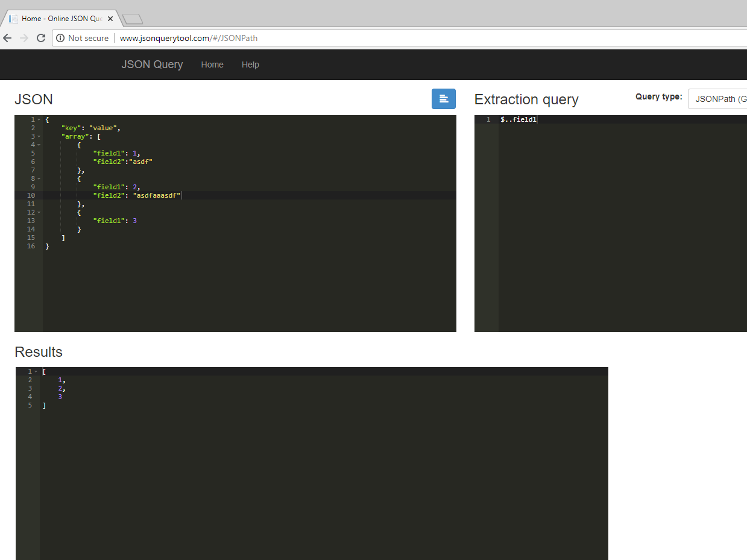Collapse the Results fold arrow on line 1
The width and height of the screenshot is (747, 560).
[x=36, y=371]
